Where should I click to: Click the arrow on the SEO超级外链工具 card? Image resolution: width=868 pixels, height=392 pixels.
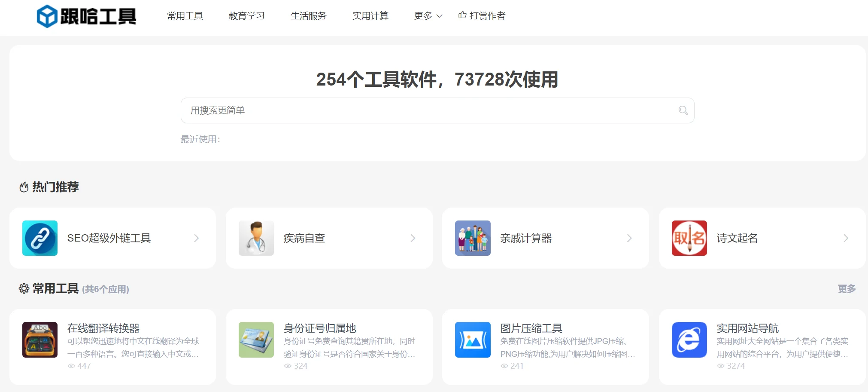197,238
